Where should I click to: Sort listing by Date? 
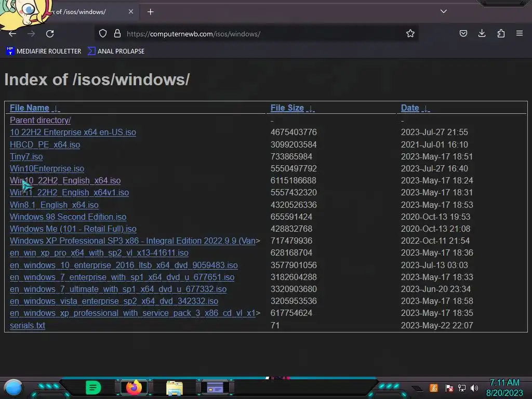pos(410,108)
